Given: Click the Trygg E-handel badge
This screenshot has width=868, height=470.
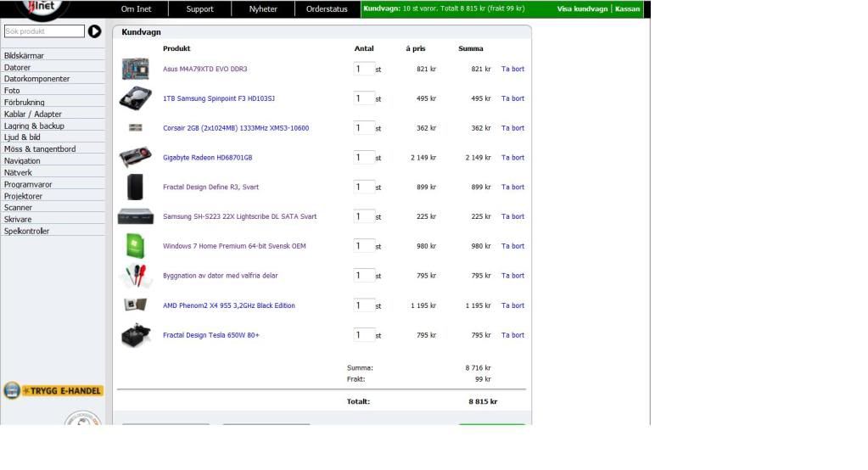Looking at the screenshot, I should (x=53, y=391).
